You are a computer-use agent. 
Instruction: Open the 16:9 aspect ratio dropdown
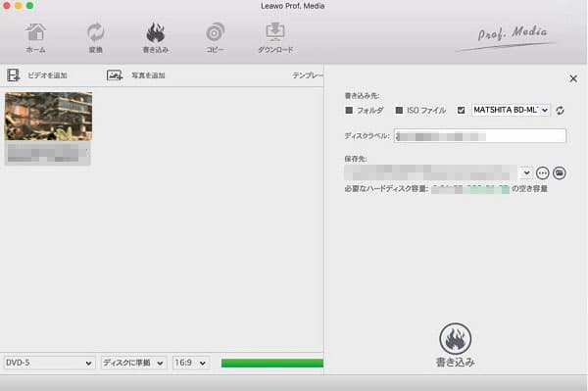[x=190, y=363]
